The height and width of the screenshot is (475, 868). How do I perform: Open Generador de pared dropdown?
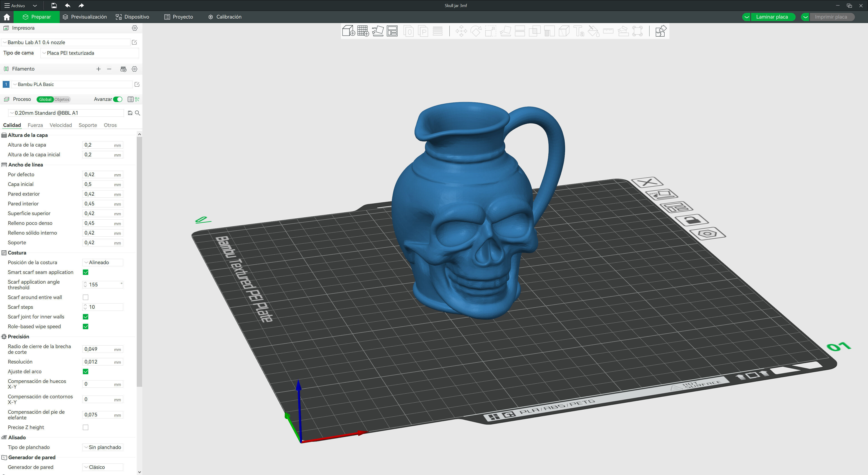pos(103,467)
